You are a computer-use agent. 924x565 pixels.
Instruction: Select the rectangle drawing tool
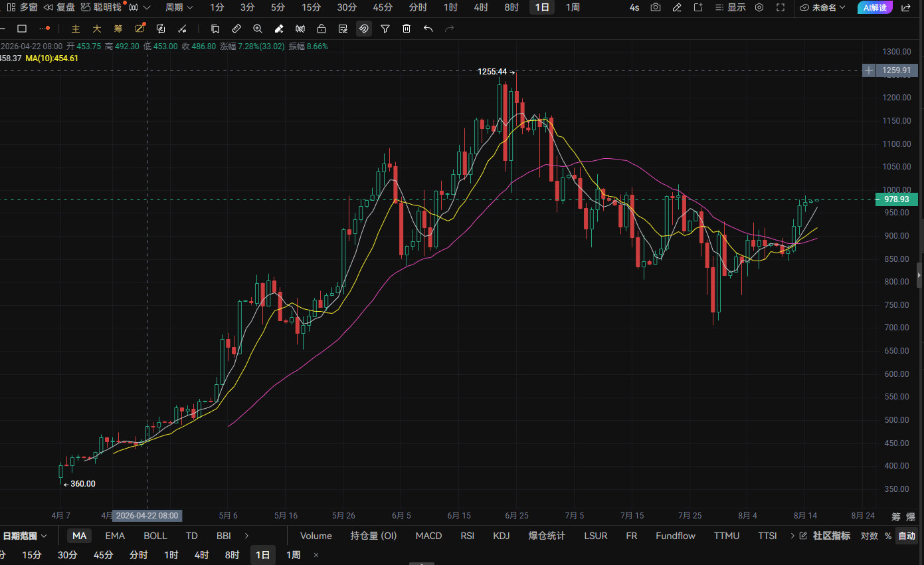pyautogui.click(x=21, y=29)
